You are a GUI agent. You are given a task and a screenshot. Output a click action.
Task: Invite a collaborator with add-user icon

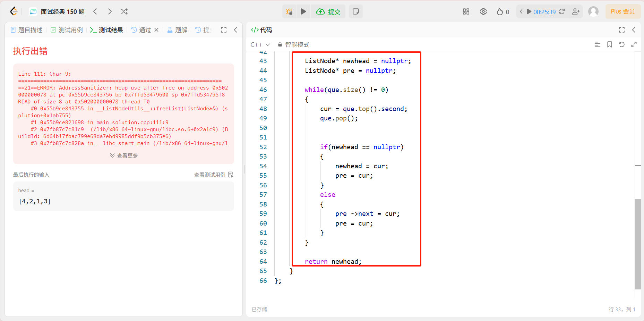[576, 11]
